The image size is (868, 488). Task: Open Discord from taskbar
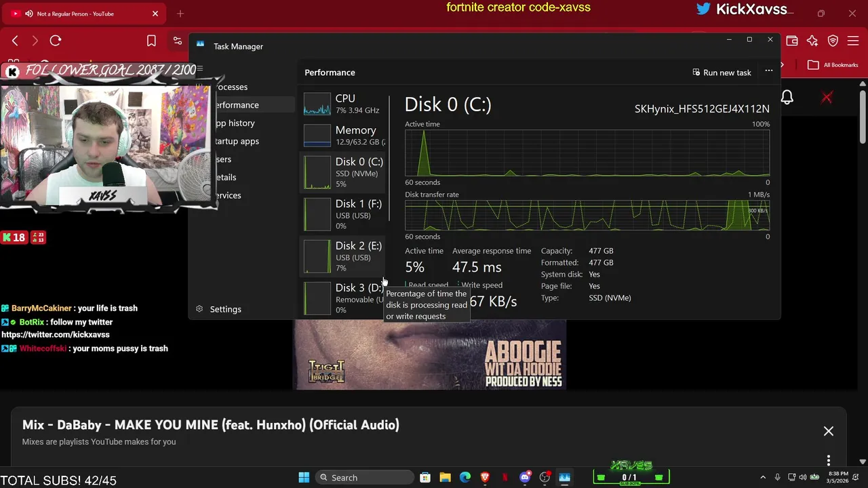coord(525,477)
